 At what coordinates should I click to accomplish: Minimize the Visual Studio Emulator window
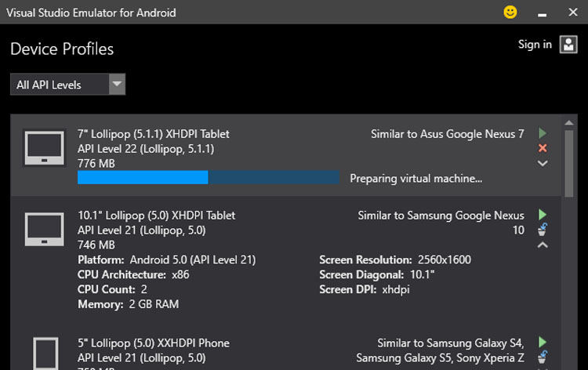[x=542, y=13]
